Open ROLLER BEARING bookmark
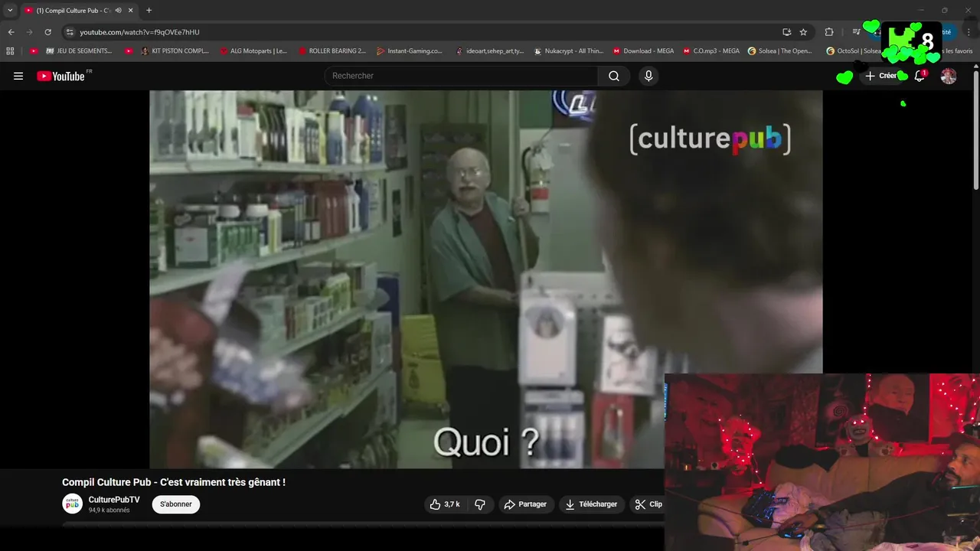 [332, 51]
